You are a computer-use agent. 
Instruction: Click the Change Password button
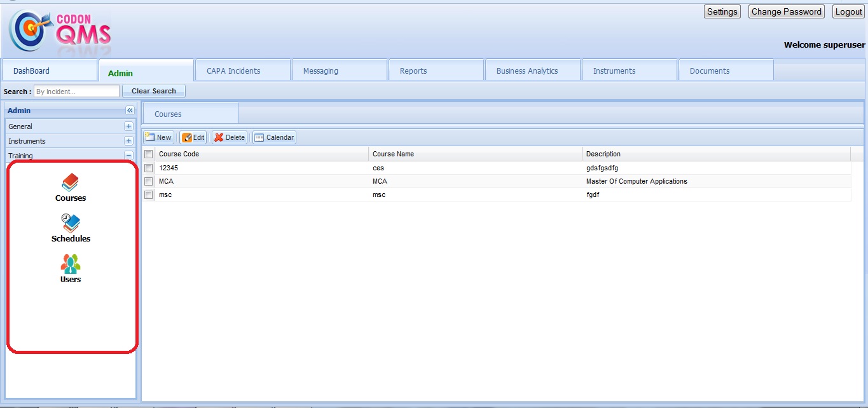coord(786,11)
